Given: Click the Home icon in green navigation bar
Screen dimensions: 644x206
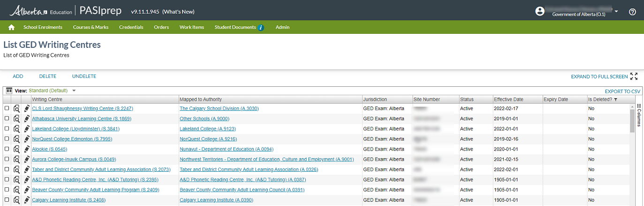Looking at the screenshot, I should point(12,27).
